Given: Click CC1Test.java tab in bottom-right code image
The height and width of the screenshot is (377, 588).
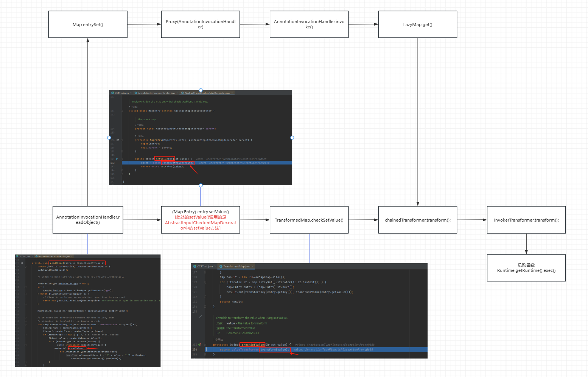Looking at the screenshot, I should [204, 267].
